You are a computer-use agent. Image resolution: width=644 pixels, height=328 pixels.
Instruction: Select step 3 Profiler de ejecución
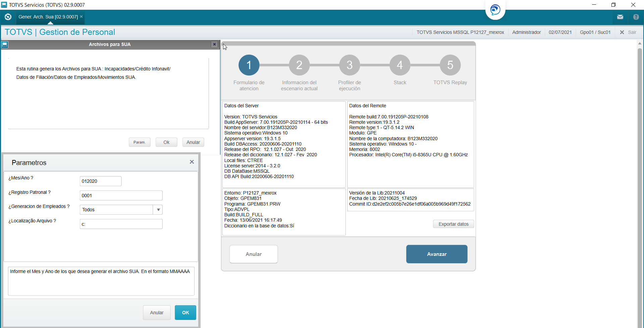350,65
